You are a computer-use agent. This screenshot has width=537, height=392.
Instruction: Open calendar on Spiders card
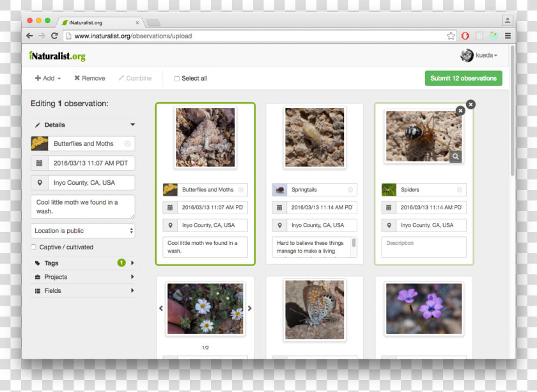coord(389,208)
